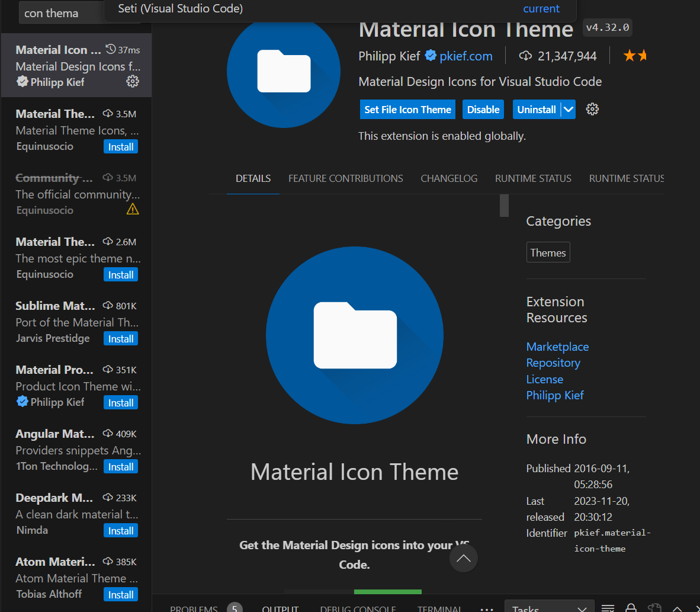Open the manage gear for Material Icon Theme in the list
This screenshot has height=612, width=700.
[133, 81]
